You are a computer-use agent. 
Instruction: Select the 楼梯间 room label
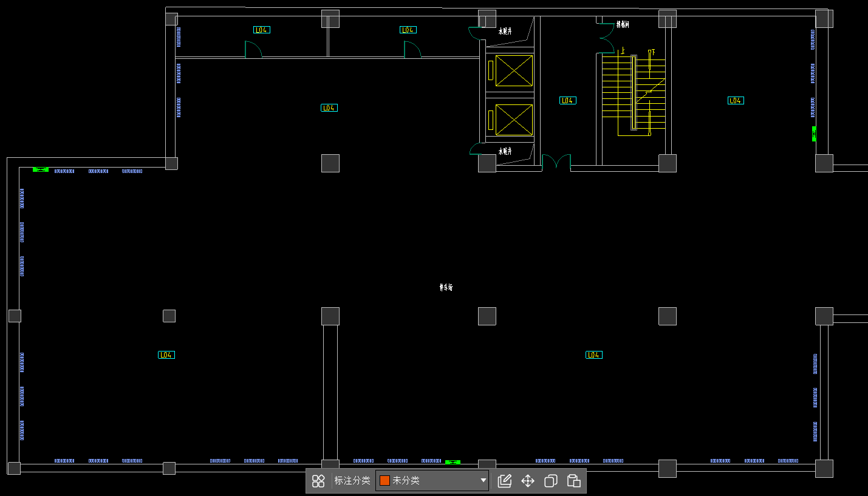(x=623, y=24)
